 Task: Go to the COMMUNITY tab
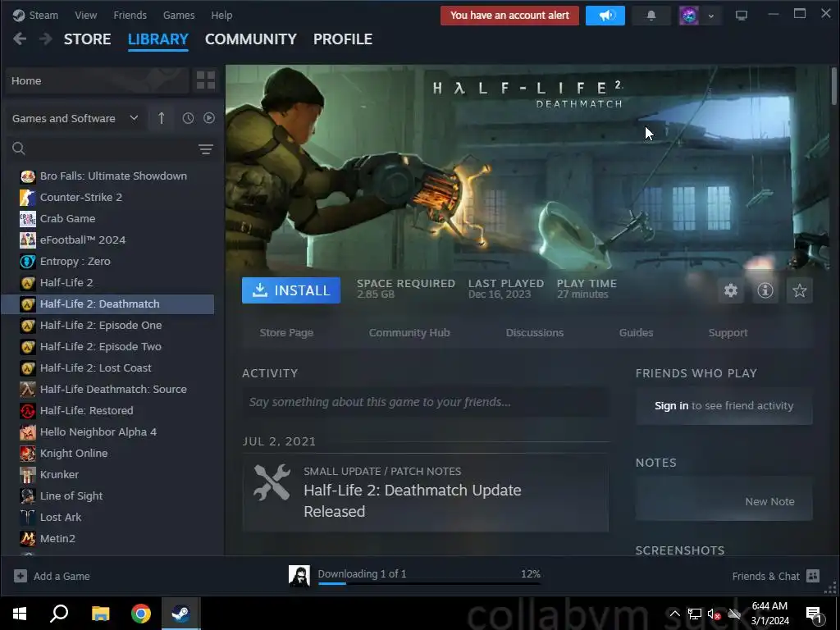pyautogui.click(x=251, y=39)
